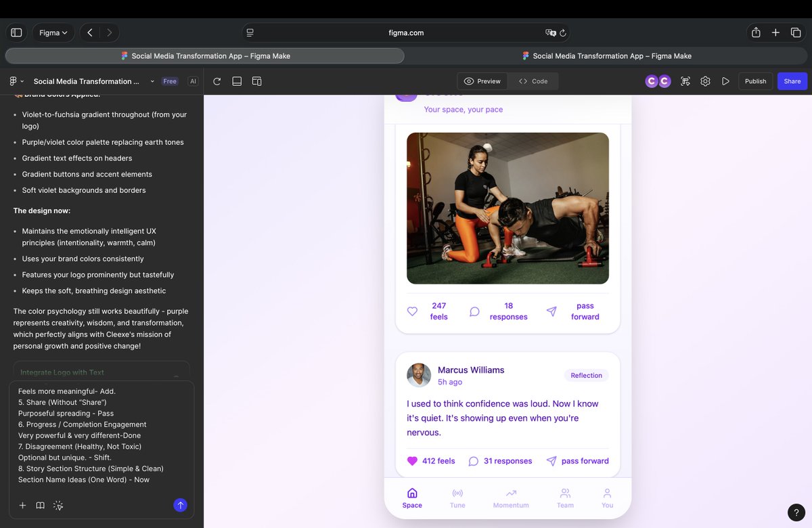
Task: Click 'The design now:' heading in chat
Action: [x=42, y=211]
